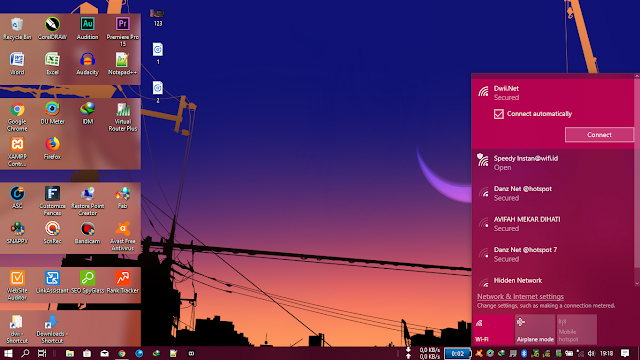Open the Action Center notifications icon

(625, 353)
